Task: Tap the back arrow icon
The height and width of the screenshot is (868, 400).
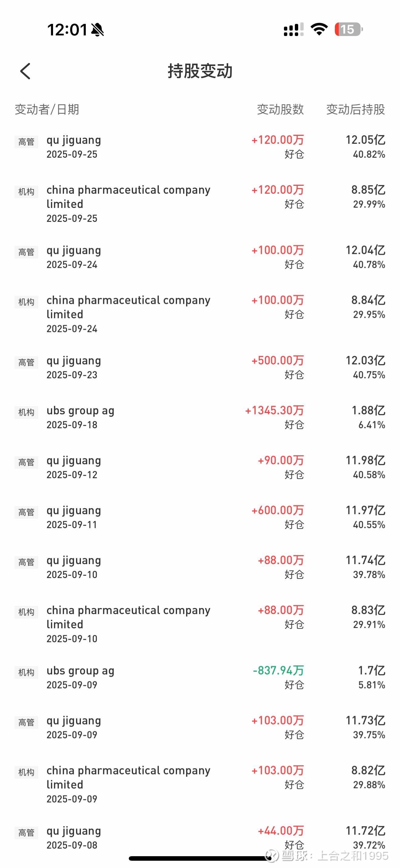Action: coord(25,71)
